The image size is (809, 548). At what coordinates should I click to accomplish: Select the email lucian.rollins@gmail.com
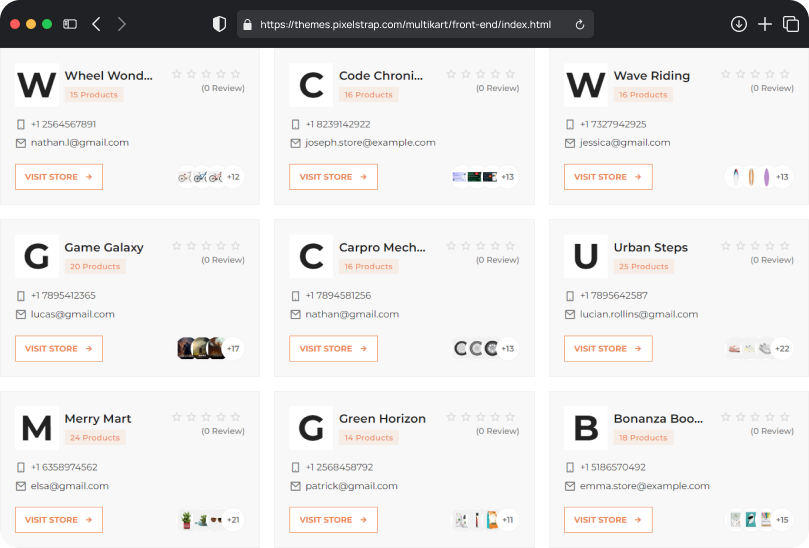638,314
